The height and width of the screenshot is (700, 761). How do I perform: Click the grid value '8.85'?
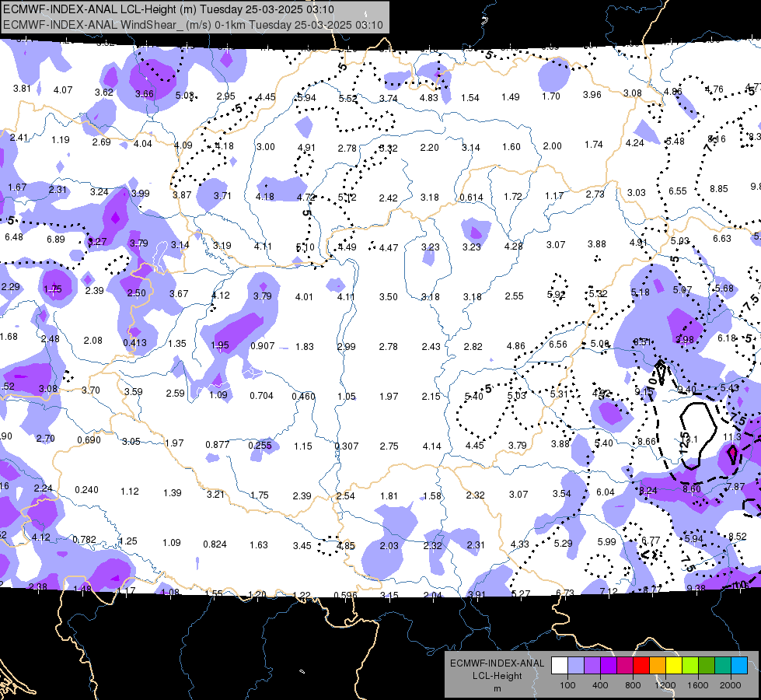pos(719,188)
